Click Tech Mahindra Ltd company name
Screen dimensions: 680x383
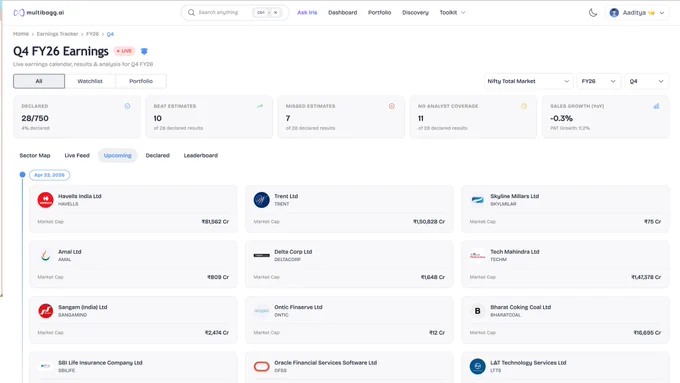515,252
